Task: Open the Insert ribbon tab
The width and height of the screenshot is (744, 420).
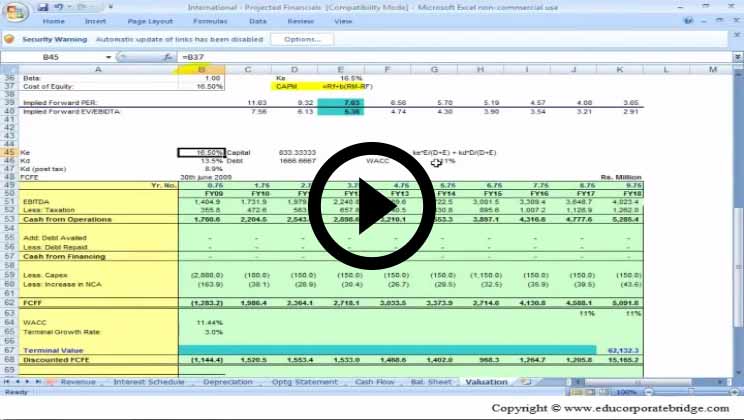Action: click(95, 21)
